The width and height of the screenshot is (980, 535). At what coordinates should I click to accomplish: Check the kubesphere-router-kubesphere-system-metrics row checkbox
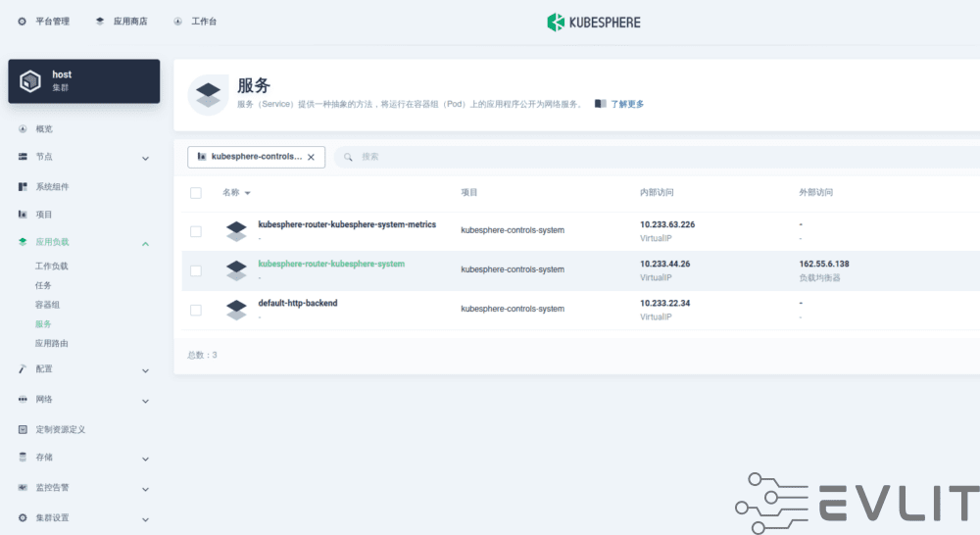196,231
